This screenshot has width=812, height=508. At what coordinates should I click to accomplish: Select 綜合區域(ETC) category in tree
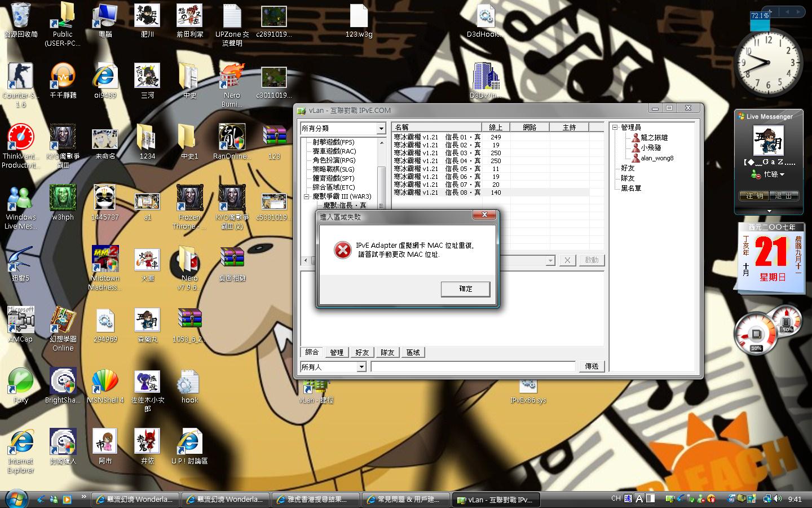tap(334, 187)
